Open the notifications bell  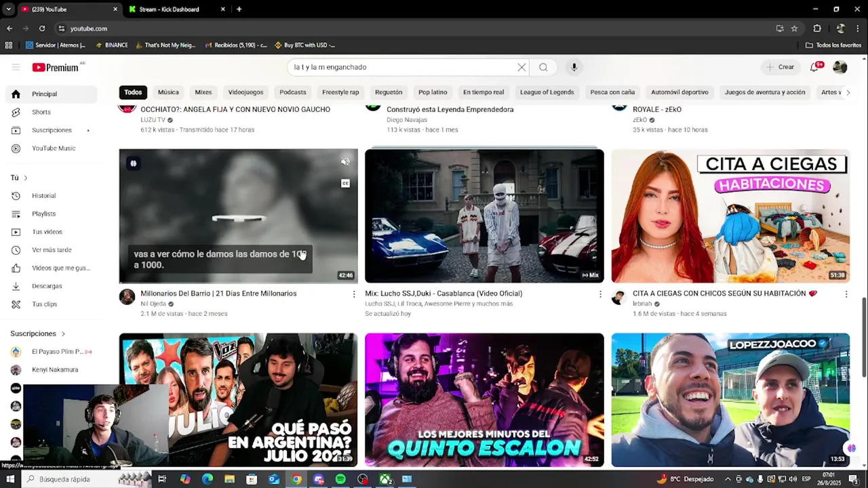(x=814, y=67)
